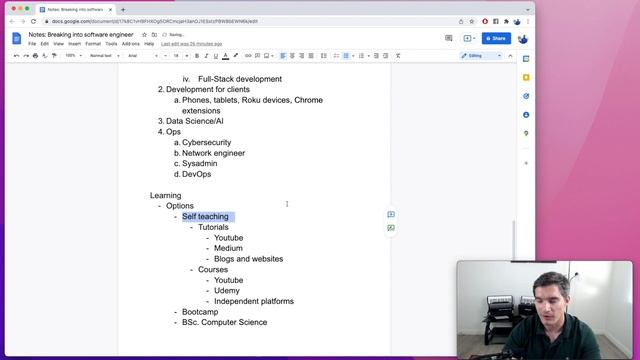Insert a link with the chain icon
This screenshot has width=640, height=360.
coord(248,56)
